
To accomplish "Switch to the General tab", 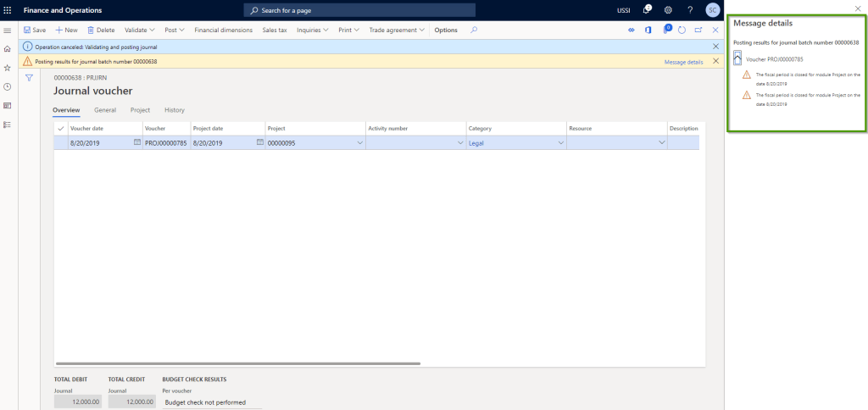I will point(105,110).
